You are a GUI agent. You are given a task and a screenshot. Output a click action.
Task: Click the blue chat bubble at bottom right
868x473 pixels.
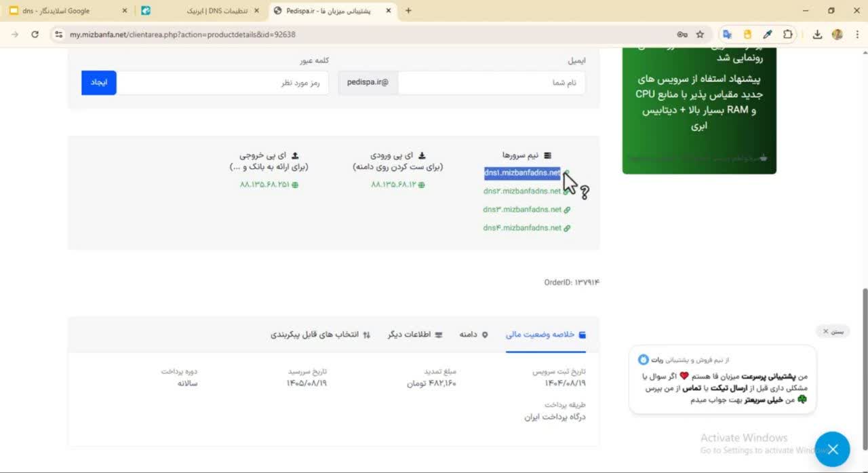pos(833,449)
